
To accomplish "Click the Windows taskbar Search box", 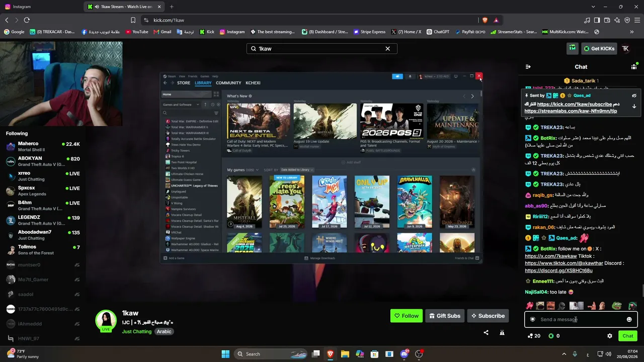I will (271, 354).
